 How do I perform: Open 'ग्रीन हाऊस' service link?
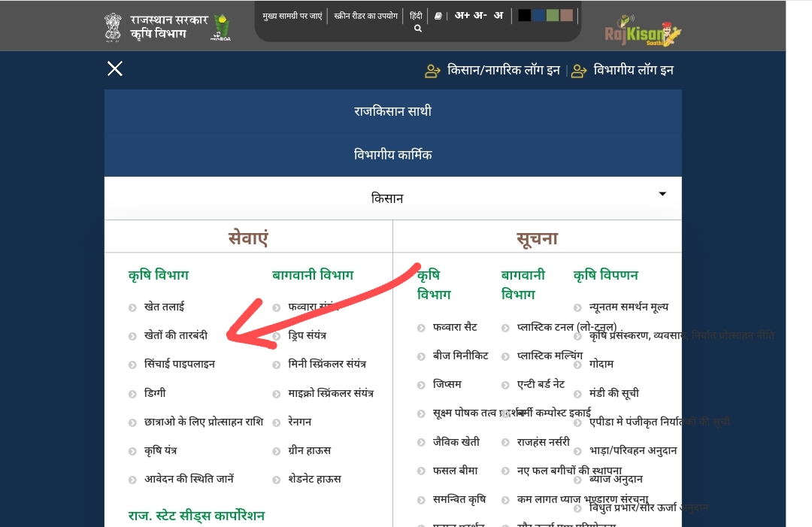pos(309,451)
